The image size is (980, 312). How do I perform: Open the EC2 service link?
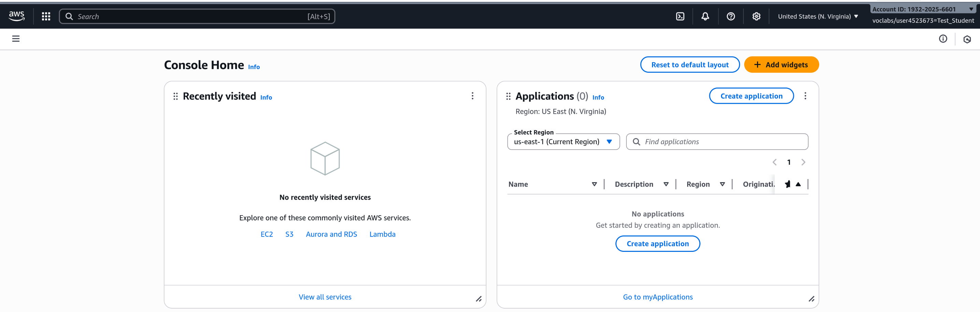(266, 234)
